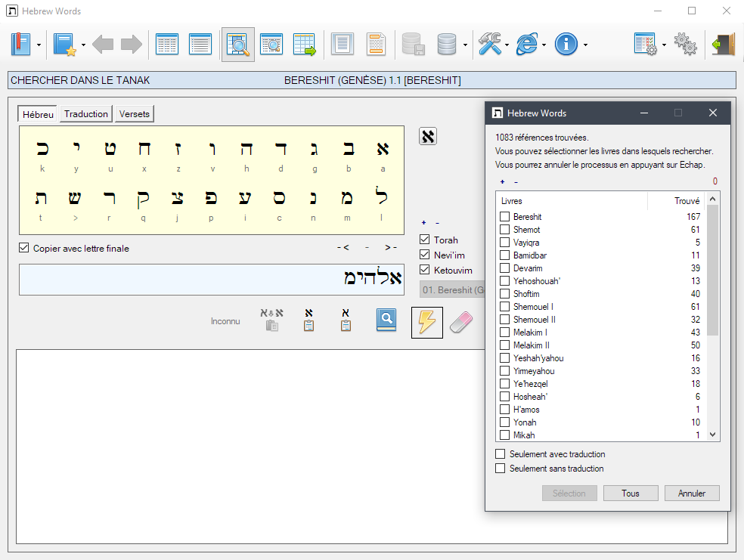The height and width of the screenshot is (560, 744).
Task: Click the boxed aleph icon beside keyboard
Action: pos(427,137)
